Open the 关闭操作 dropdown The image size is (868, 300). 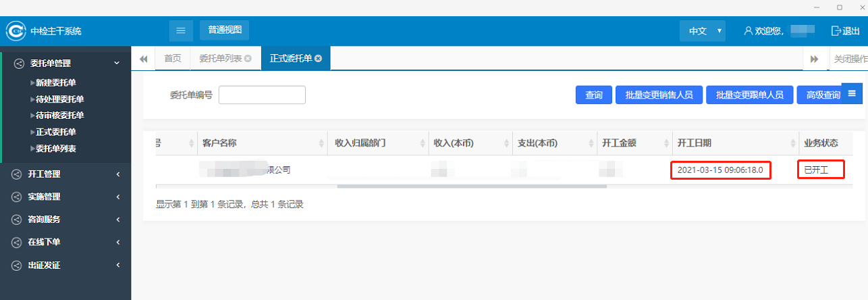click(849, 59)
